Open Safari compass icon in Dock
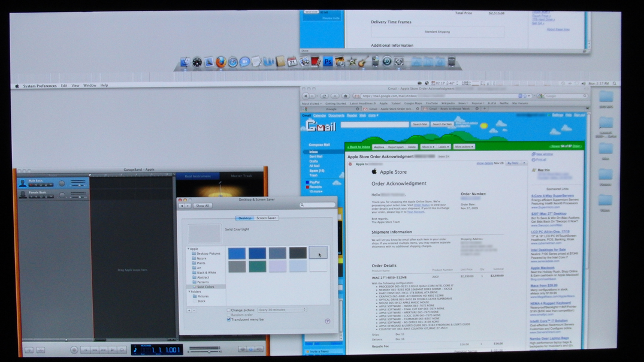The height and width of the screenshot is (362, 644). (x=233, y=62)
